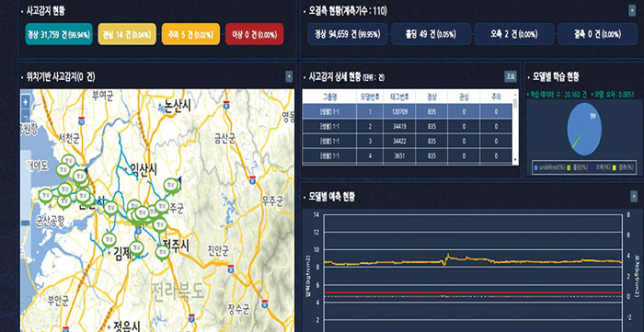Expand the 모델별 예측 현황 chart panel

pyautogui.click(x=634, y=197)
